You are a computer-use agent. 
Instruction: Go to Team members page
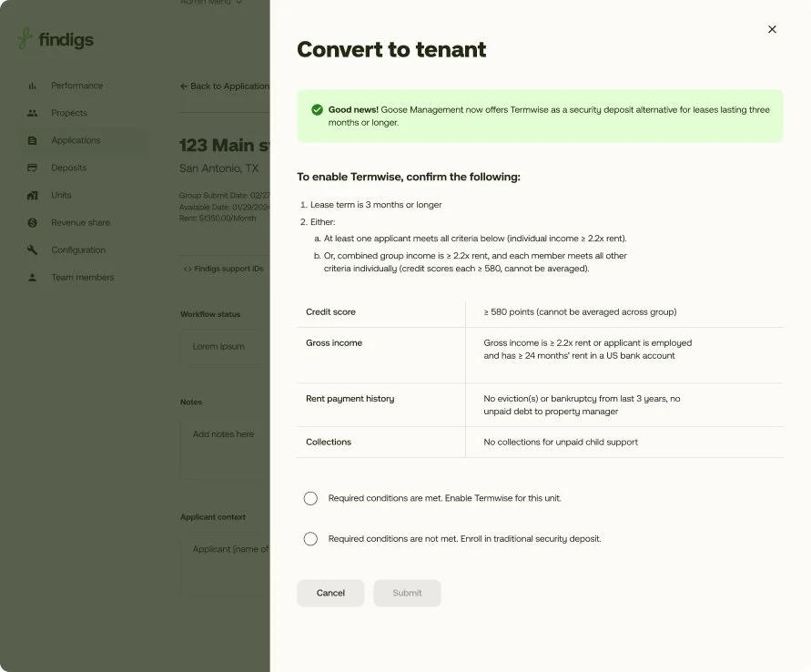coord(82,277)
